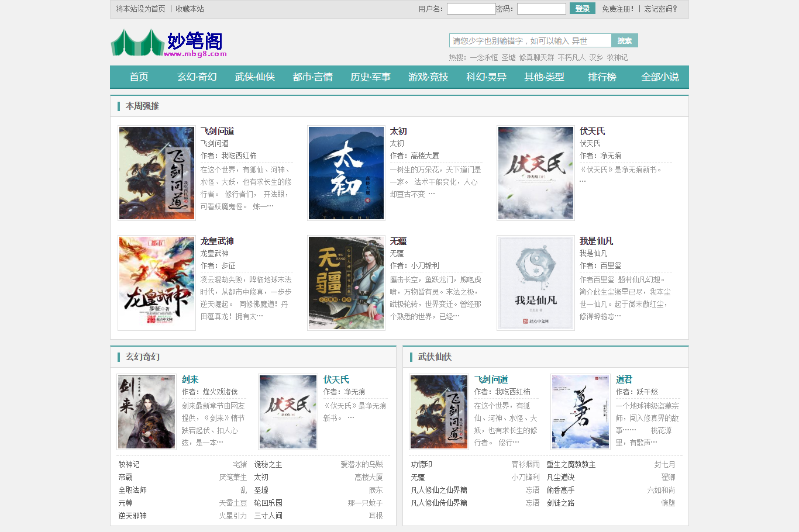Open 历史·军事 navigation category
The height and width of the screenshot is (532, 799).
tap(371, 77)
